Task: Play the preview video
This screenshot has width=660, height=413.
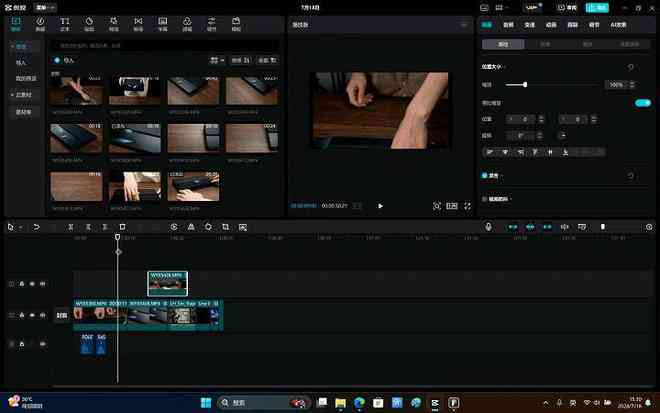Action: 380,206
